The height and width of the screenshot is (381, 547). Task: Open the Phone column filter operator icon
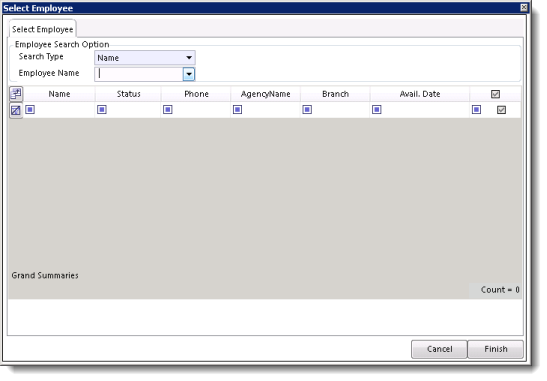point(168,110)
